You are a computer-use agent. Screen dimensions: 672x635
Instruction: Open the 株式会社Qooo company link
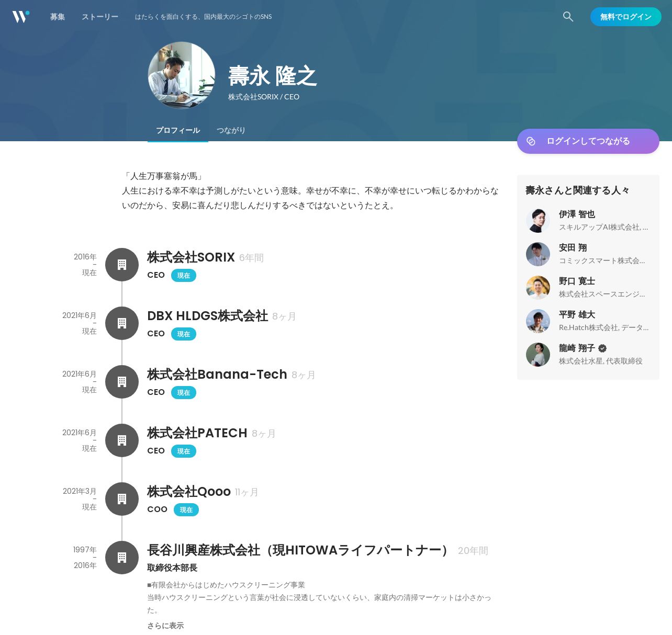pyautogui.click(x=189, y=492)
